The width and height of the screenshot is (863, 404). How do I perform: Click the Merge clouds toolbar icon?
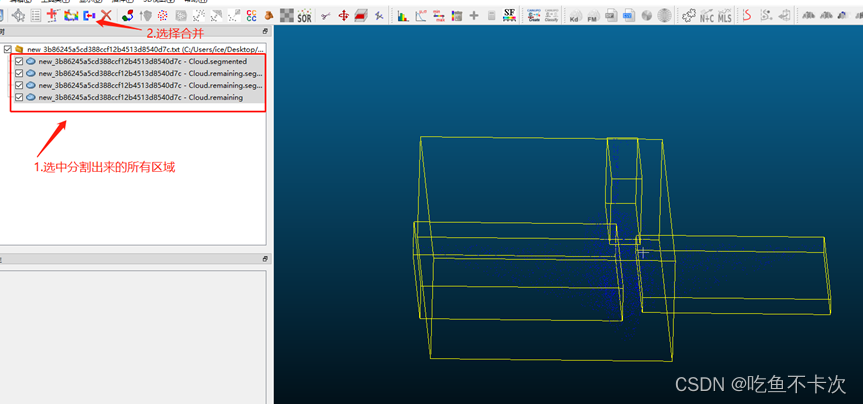click(89, 16)
